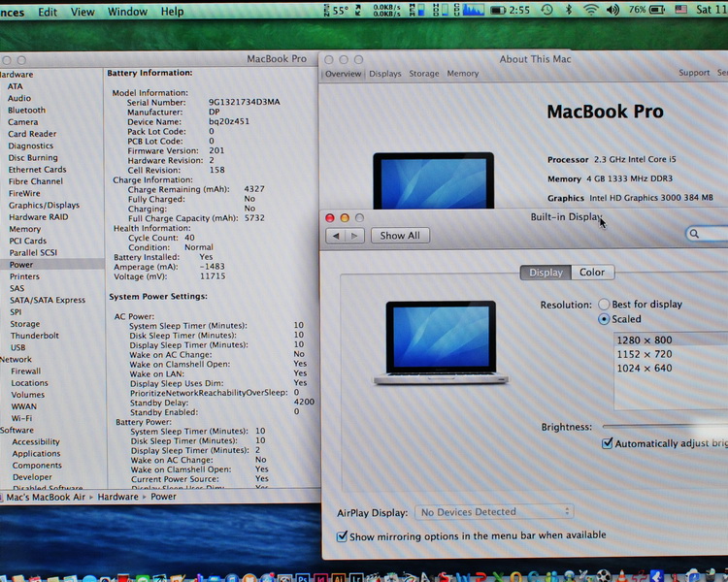Open the volume speaker menu bar icon
This screenshot has height=582, width=728.
(x=612, y=10)
